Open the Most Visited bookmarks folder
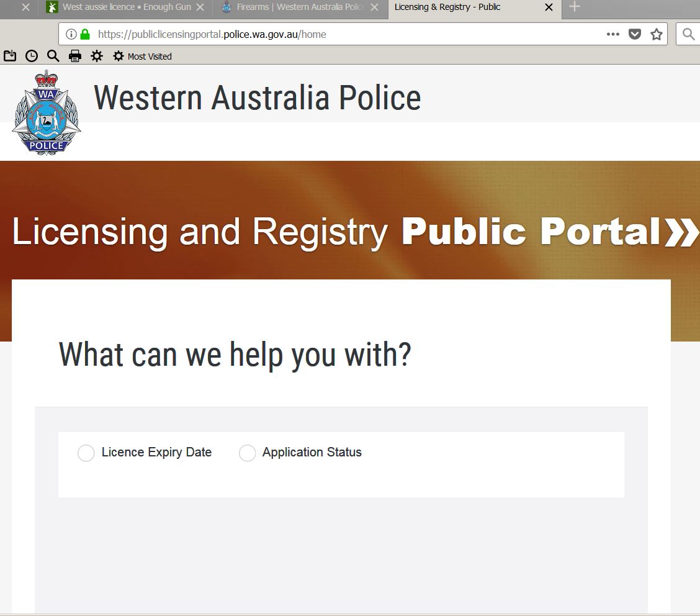 (x=142, y=57)
